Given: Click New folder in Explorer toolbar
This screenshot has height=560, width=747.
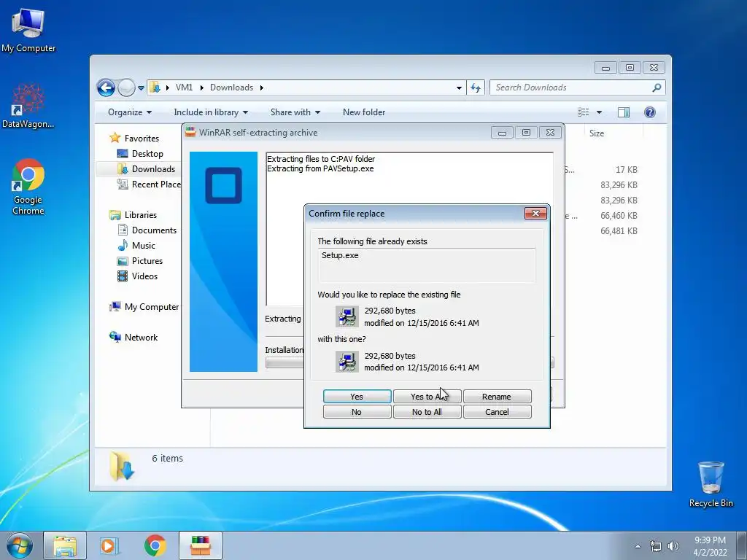Looking at the screenshot, I should pyautogui.click(x=364, y=112).
